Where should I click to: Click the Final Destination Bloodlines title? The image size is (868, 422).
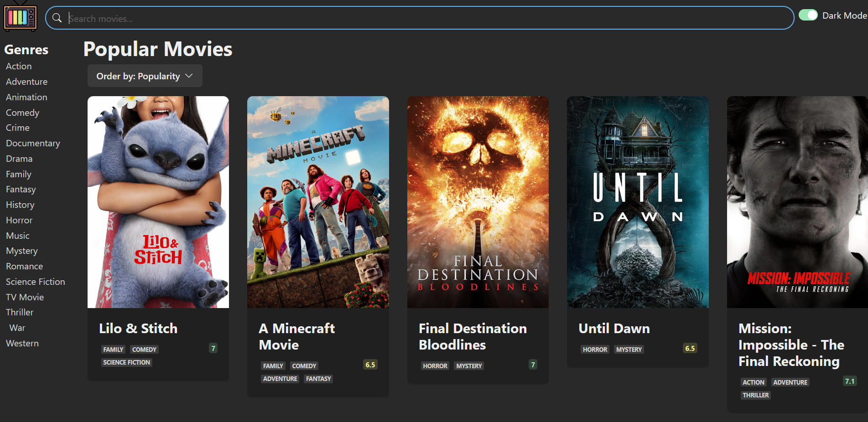pyautogui.click(x=473, y=336)
